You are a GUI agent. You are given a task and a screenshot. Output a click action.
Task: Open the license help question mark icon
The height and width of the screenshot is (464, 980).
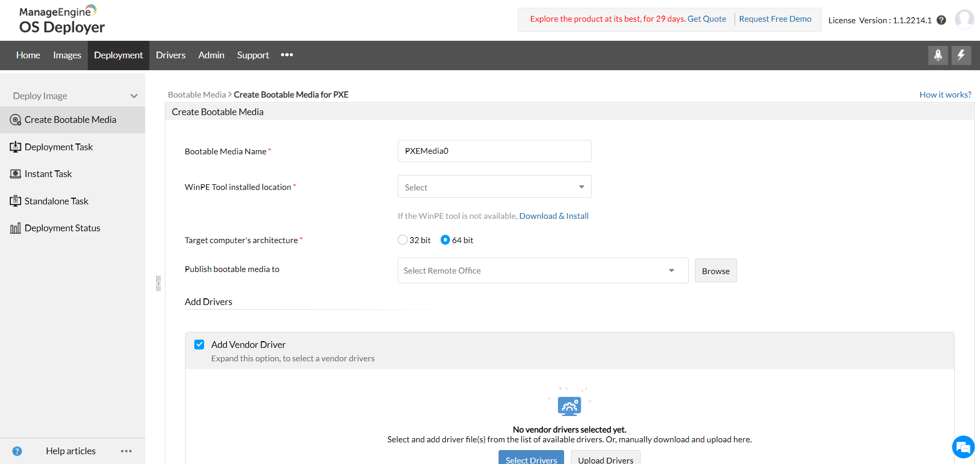click(x=941, y=20)
